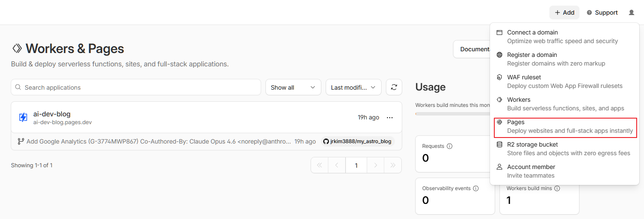This screenshot has width=644, height=219.
Task: Select WAF ruleset menu item
Action: coord(564,81)
